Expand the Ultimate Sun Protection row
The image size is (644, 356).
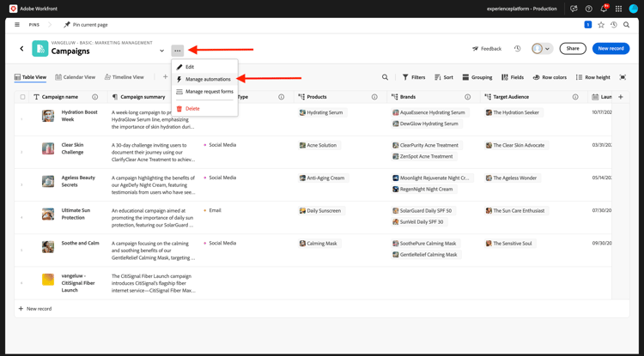point(21,217)
